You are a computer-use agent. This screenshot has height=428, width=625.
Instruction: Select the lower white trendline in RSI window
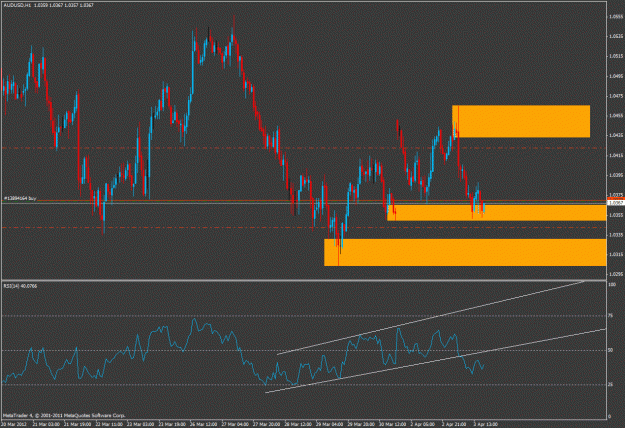[435, 361]
